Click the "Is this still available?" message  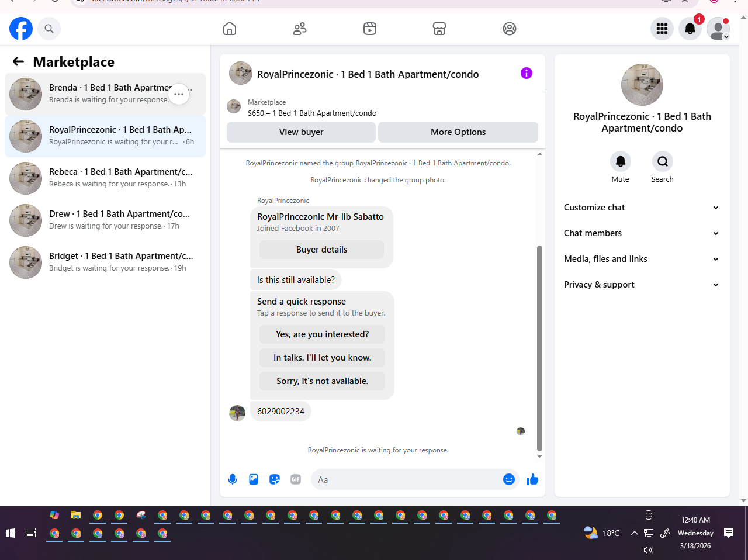[x=296, y=280]
